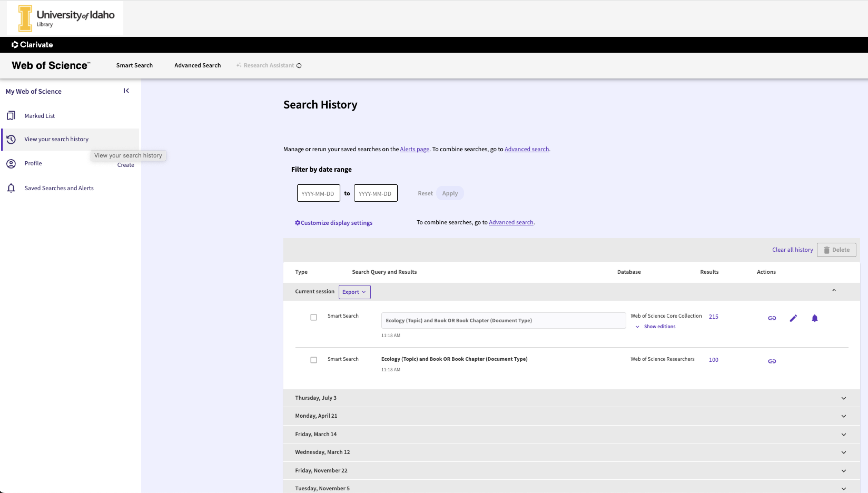Go to Marked List
The width and height of the screenshot is (868, 493).
(x=40, y=116)
